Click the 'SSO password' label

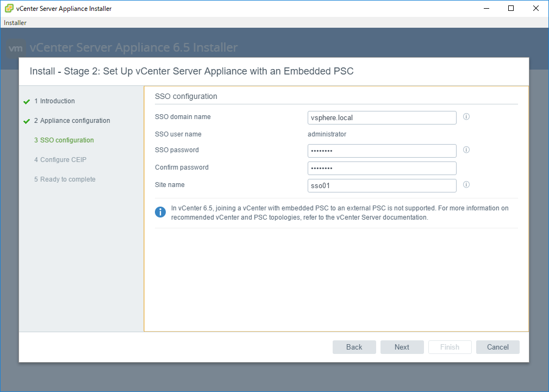tap(177, 150)
